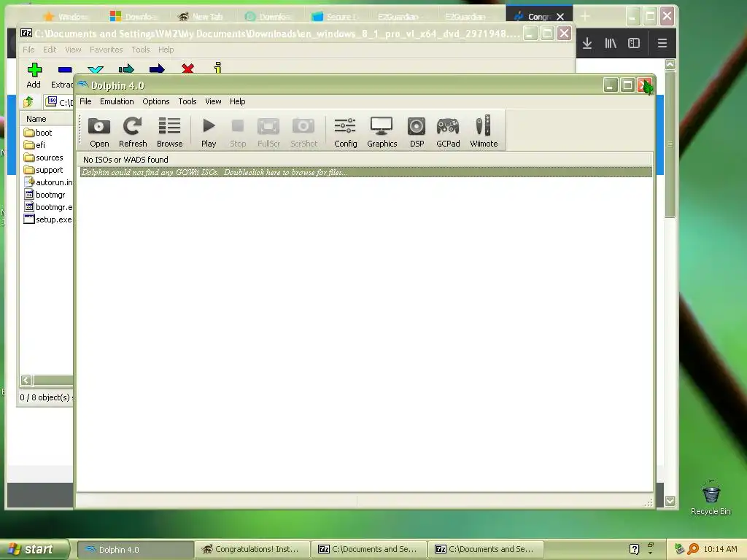Open 7-Zip Edit menu
Viewport: 747px width, 560px height.
coord(50,50)
